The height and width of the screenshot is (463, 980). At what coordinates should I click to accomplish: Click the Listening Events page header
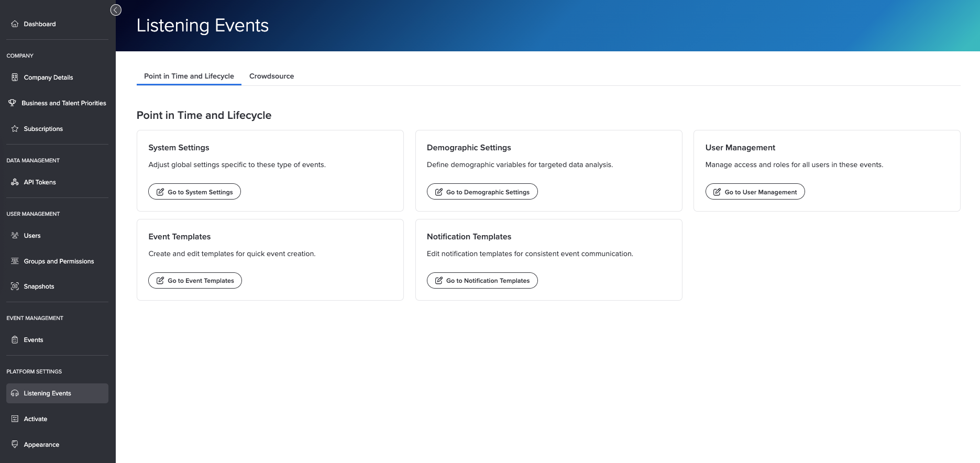[203, 26]
